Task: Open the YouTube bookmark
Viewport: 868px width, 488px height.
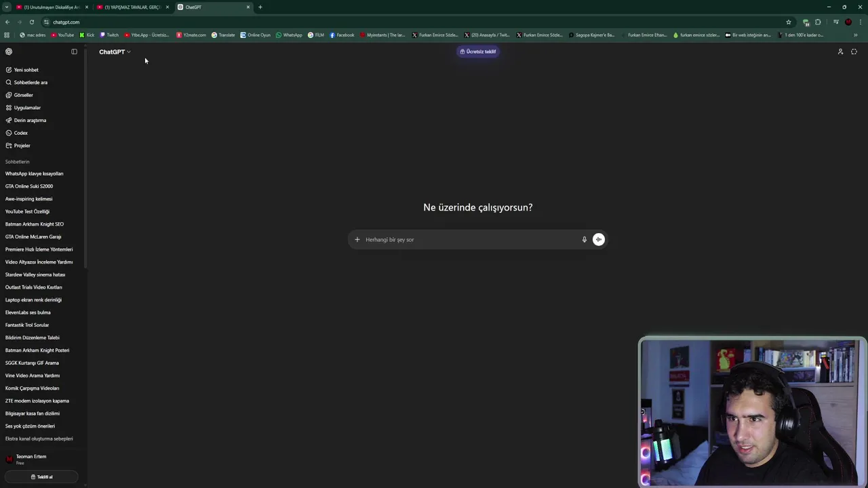Action: coord(62,35)
